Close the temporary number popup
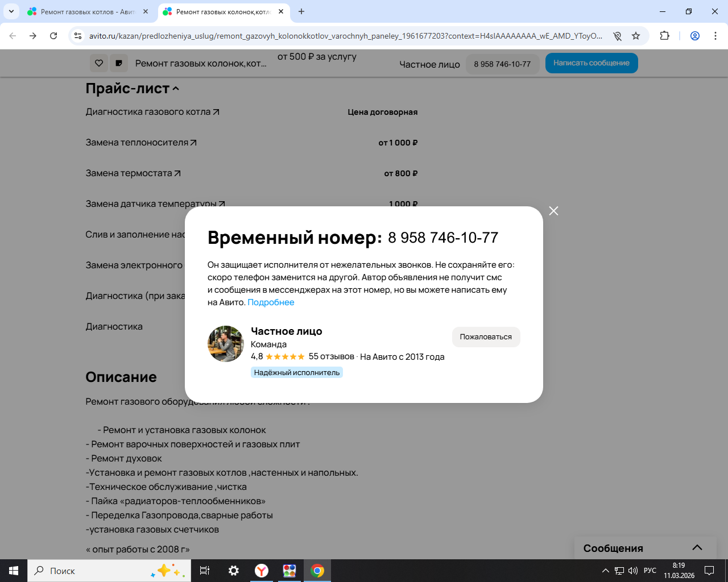The width and height of the screenshot is (728, 582). point(553,211)
